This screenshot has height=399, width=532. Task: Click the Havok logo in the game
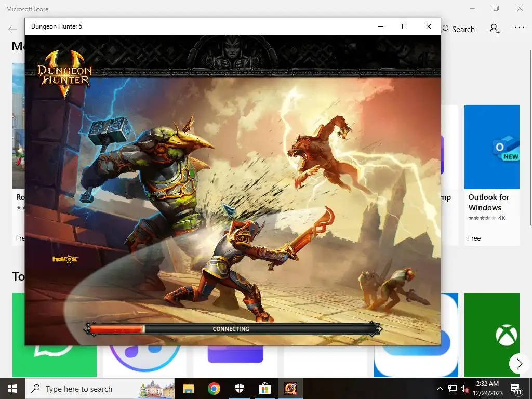65,259
